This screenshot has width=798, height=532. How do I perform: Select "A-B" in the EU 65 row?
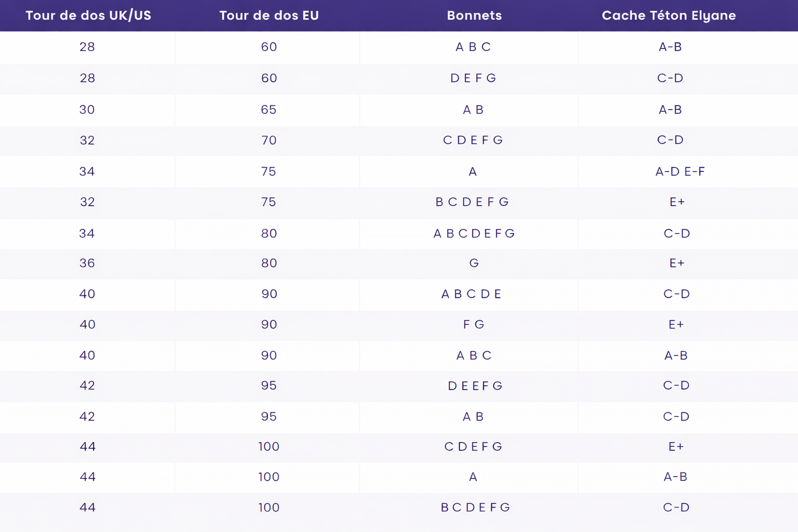(x=670, y=110)
